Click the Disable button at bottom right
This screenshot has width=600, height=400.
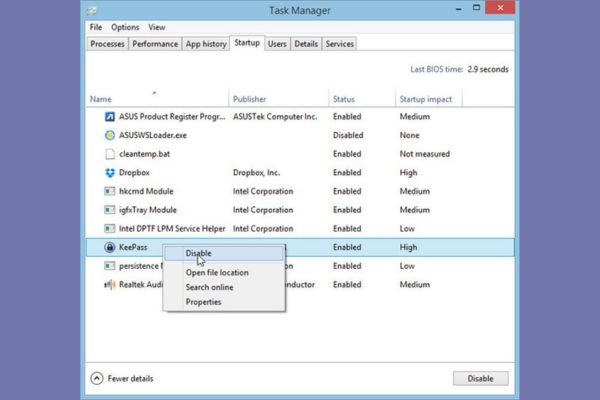click(x=481, y=379)
